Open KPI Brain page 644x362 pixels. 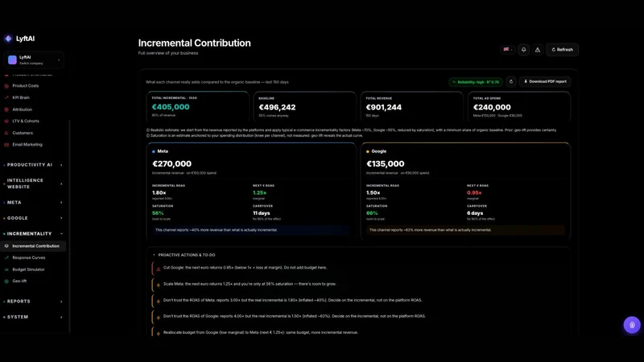tap(21, 97)
